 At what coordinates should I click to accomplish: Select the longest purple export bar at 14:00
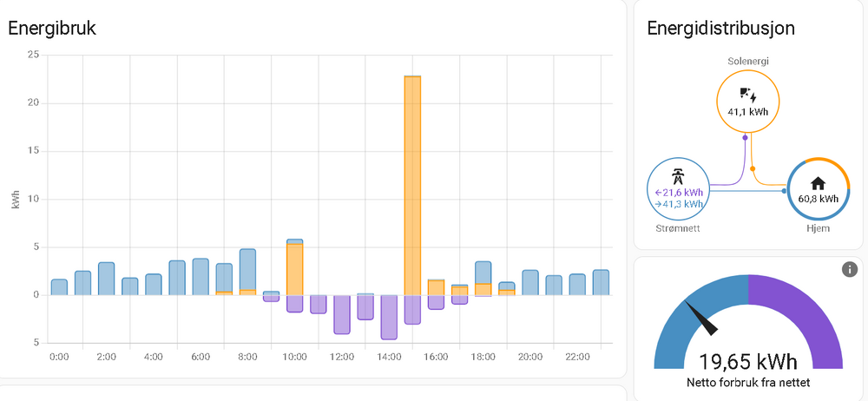click(389, 317)
